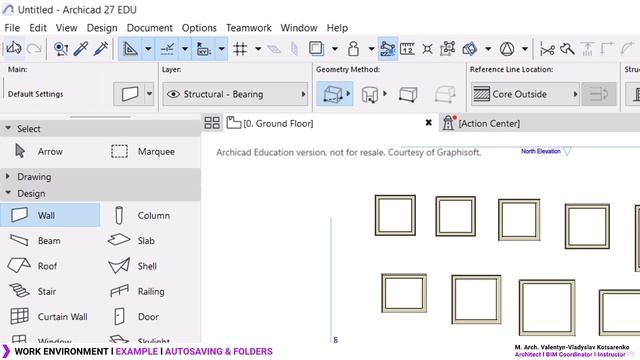Open the Design menu
This screenshot has width=640, height=360.
102,28
